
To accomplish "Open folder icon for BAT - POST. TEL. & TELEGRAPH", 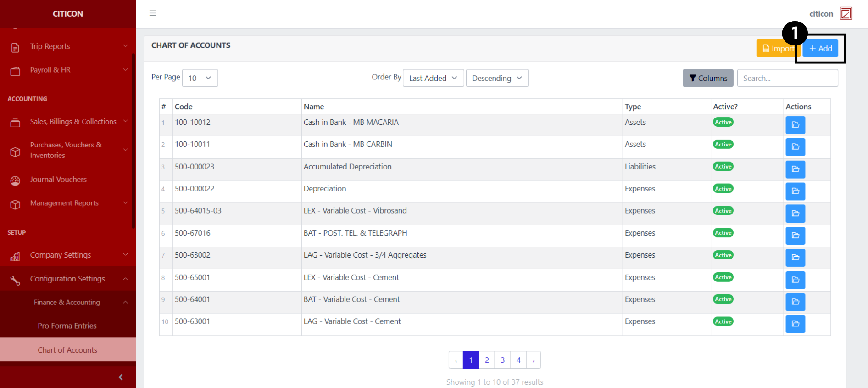I will tap(795, 236).
